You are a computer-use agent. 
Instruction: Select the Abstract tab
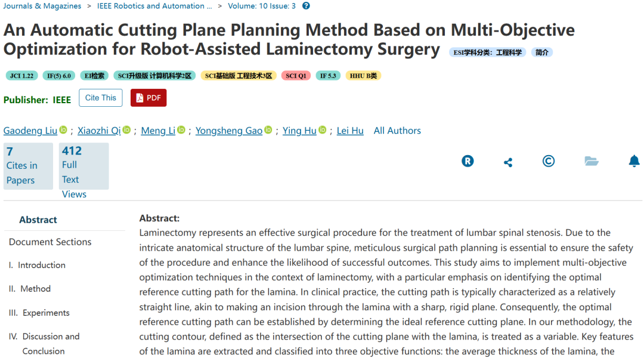[38, 220]
